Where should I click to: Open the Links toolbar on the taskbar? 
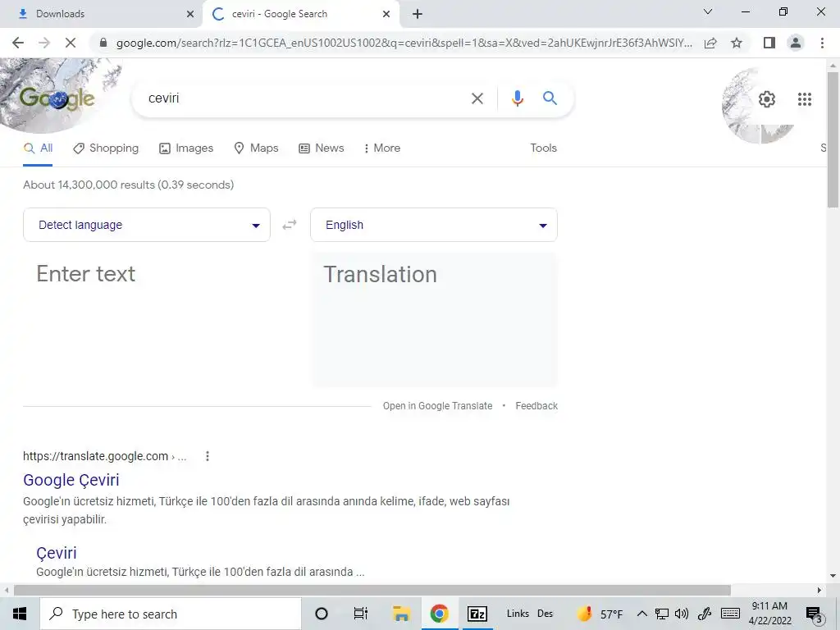(x=518, y=614)
